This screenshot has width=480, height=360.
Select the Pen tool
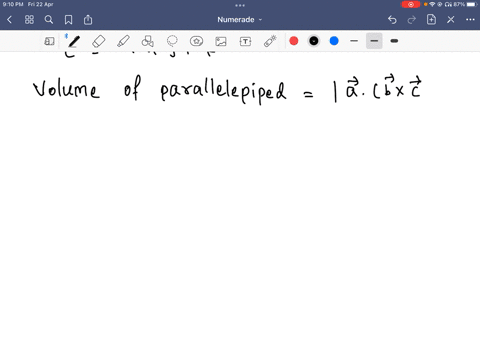(74, 41)
